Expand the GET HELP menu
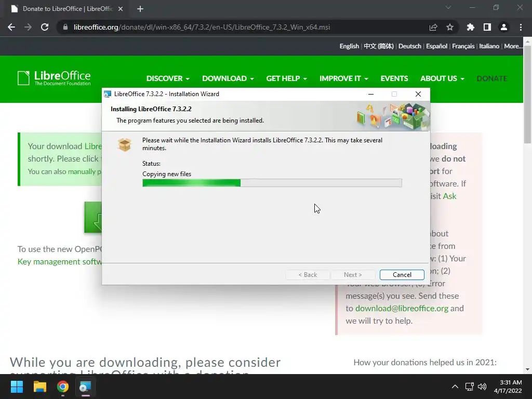 (287, 78)
